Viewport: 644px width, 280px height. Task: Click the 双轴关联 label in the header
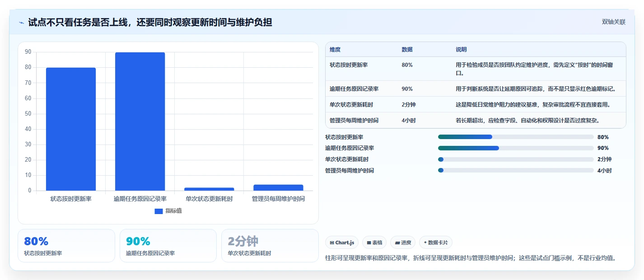(614, 22)
